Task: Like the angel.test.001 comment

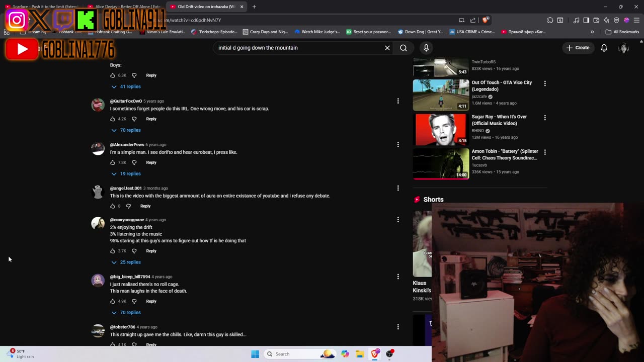Action: [113, 206]
